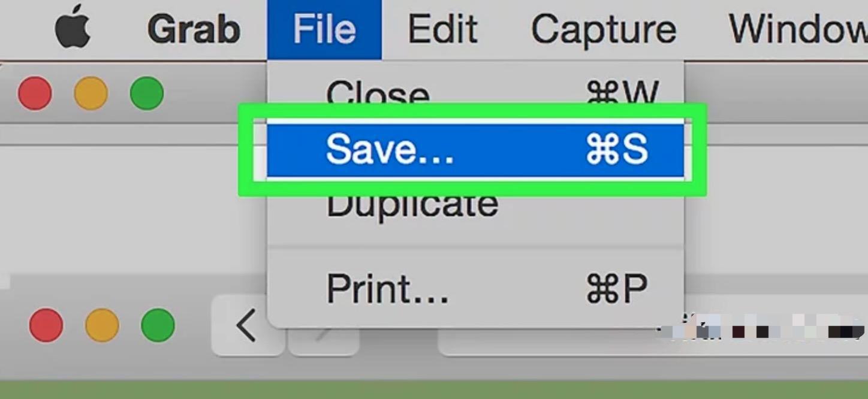
Task: Choose Duplicate from the File menu
Action: point(475,205)
